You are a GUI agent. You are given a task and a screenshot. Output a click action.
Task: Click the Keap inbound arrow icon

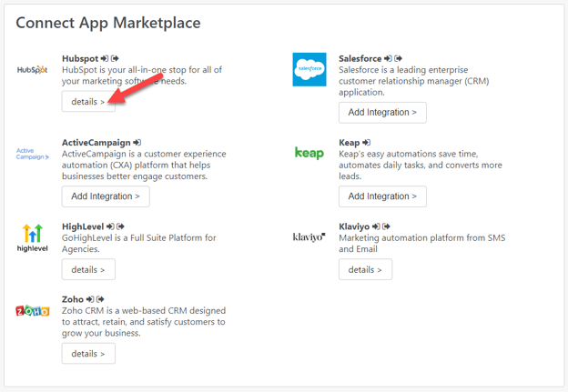(366, 142)
